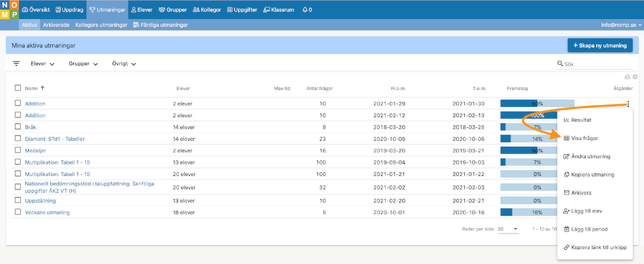The image size is (644, 264).
Task: Click Skapa ny utmaning button
Action: [600, 45]
